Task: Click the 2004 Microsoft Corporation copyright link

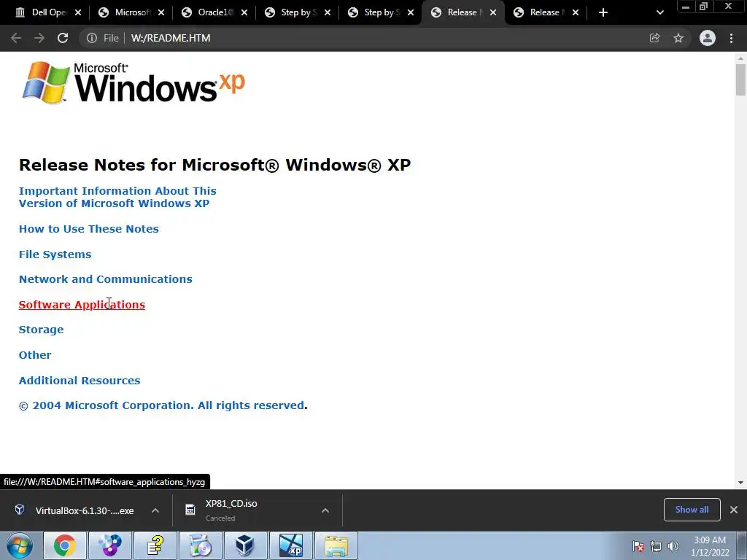Action: click(161, 405)
